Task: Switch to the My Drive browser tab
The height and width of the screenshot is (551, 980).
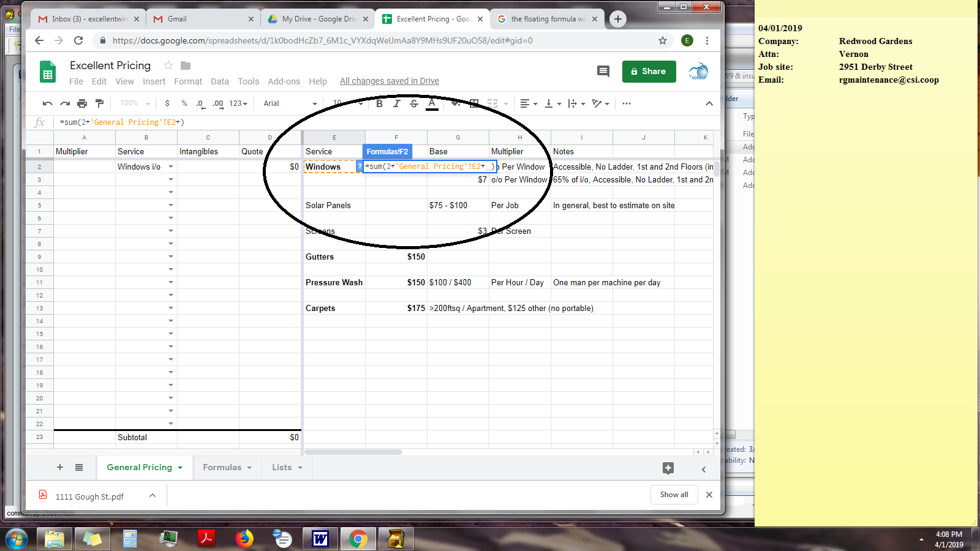Action: tap(318, 19)
